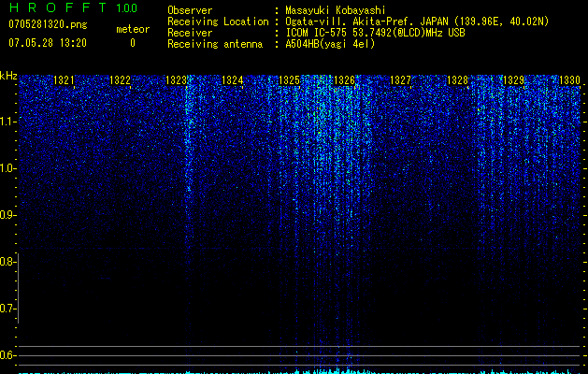Select the filename 0705281320.png

[48, 24]
